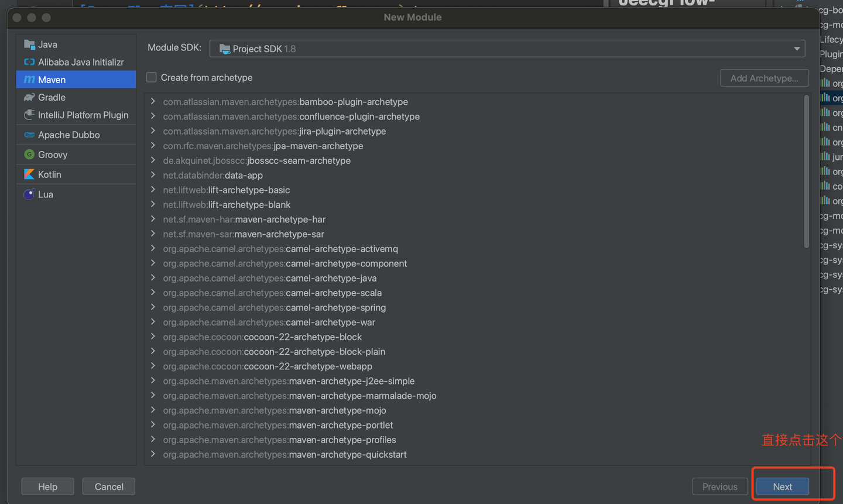Select Groovy label in sidebar
The height and width of the screenshot is (504, 843).
click(53, 155)
